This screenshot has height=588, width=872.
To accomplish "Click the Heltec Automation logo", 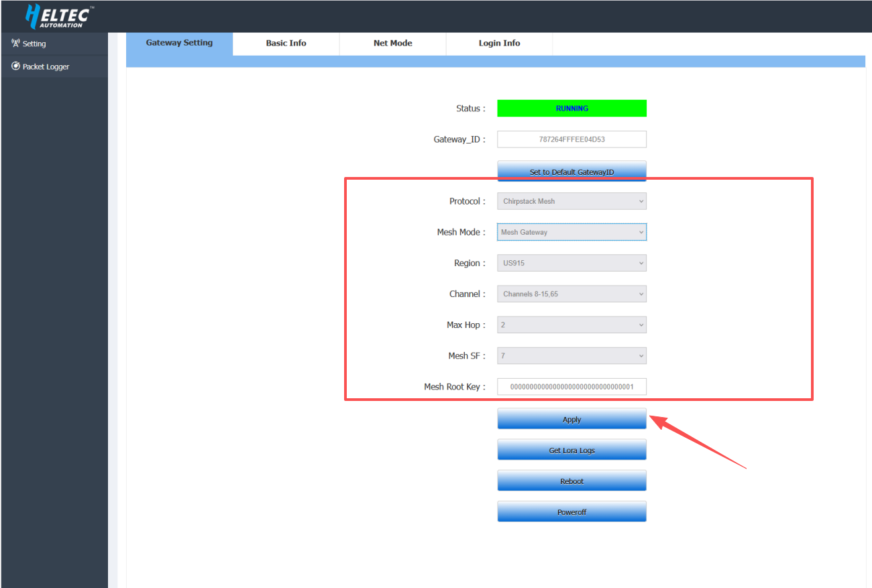I will pos(58,16).
